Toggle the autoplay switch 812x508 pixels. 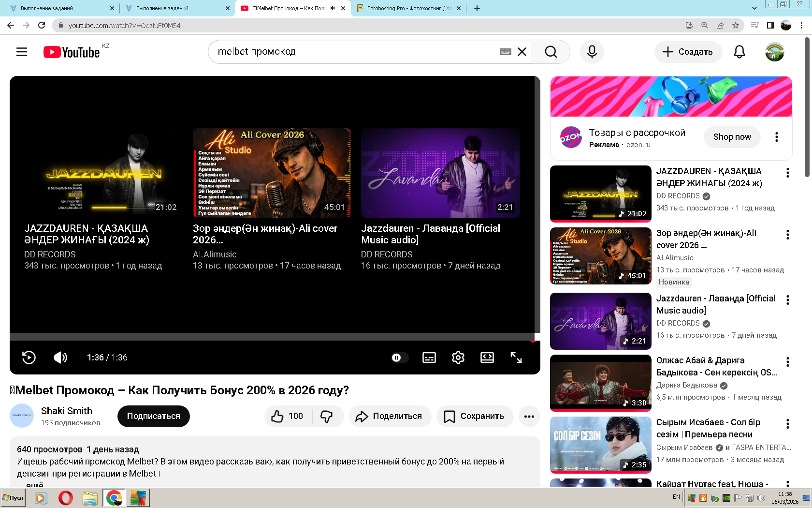399,358
